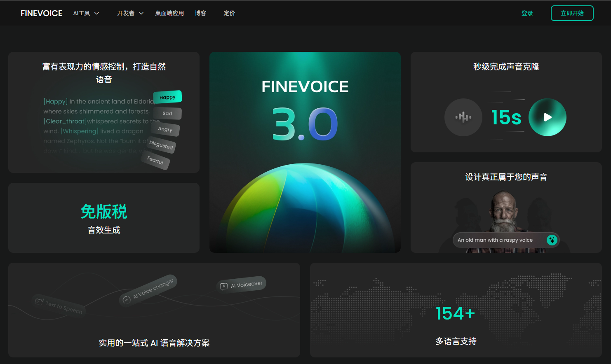The height and width of the screenshot is (364, 611).
Task: Click the 桌面端应用 menu item
Action: click(x=169, y=13)
